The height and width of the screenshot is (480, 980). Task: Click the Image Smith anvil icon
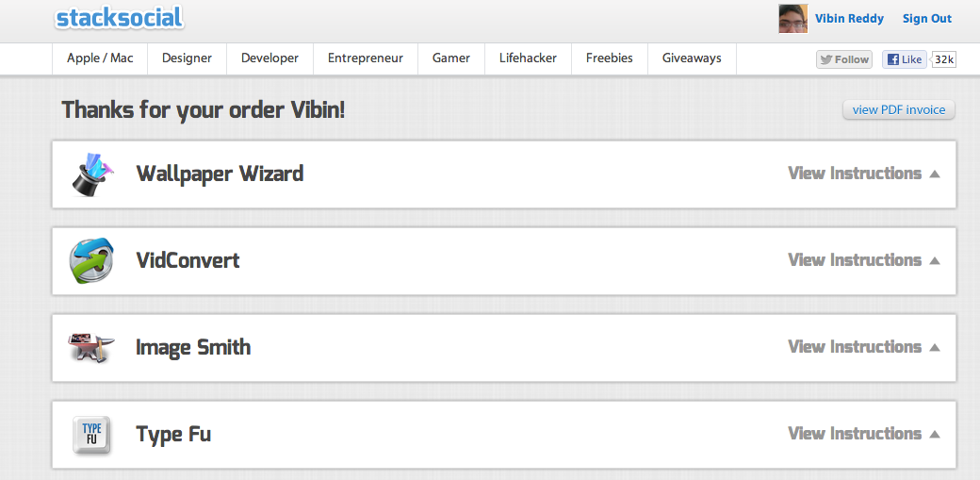(91, 347)
